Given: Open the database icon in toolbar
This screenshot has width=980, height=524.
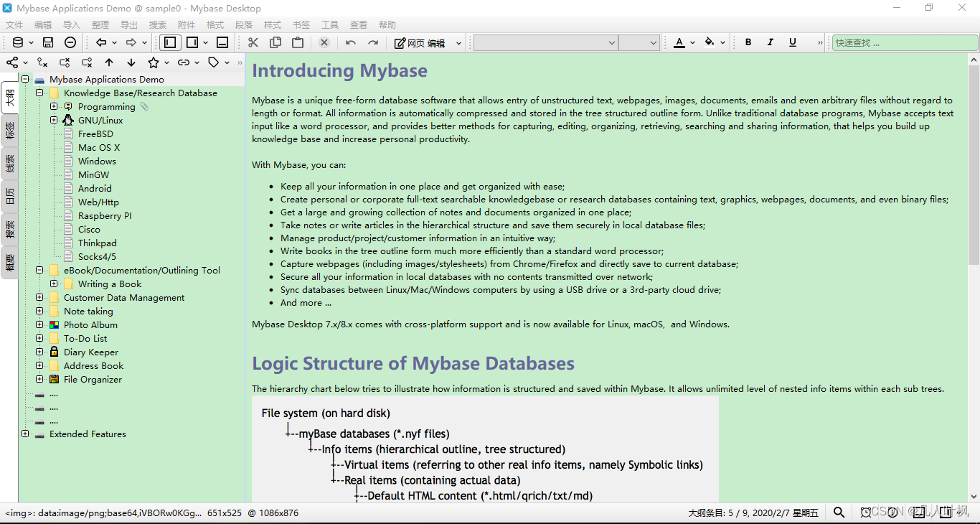Looking at the screenshot, I should coord(18,42).
